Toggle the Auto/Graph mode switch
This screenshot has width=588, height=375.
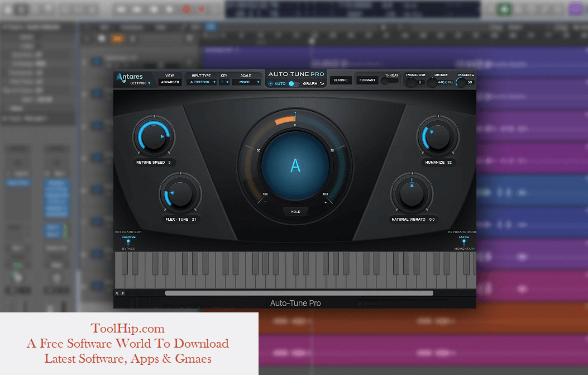pos(294,83)
